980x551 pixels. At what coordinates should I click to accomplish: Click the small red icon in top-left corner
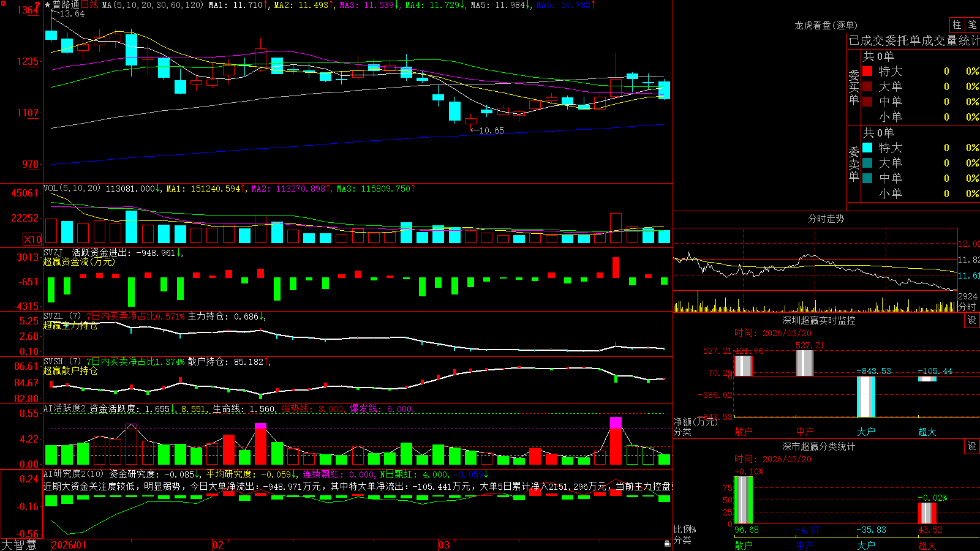pos(3,3)
